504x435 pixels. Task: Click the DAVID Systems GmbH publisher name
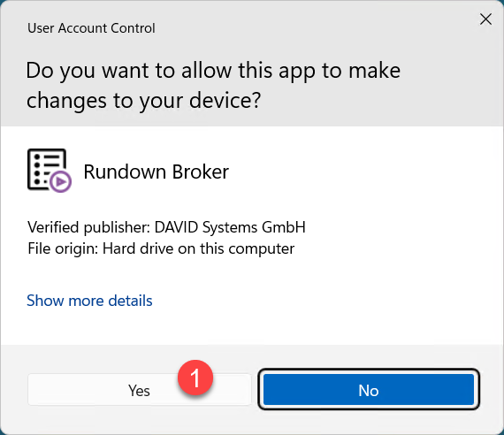tap(230, 227)
